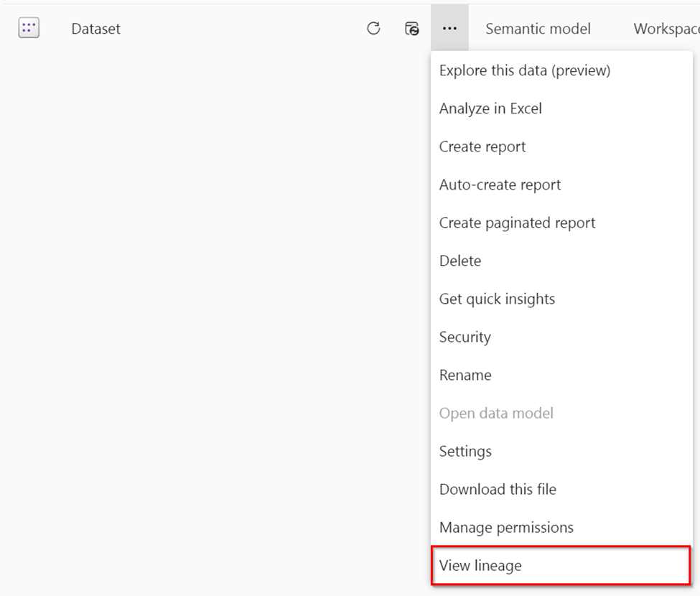Select Manage permissions

coord(506,527)
